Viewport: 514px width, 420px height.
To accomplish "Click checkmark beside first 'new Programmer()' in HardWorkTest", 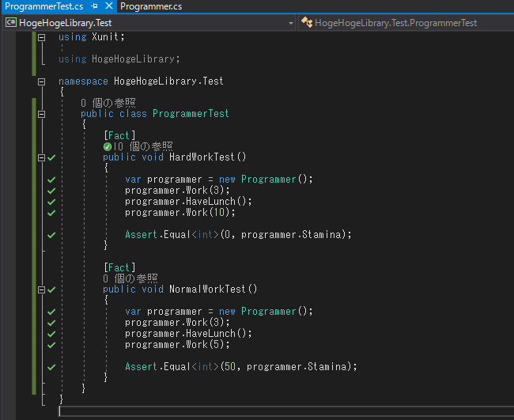I will (51, 180).
